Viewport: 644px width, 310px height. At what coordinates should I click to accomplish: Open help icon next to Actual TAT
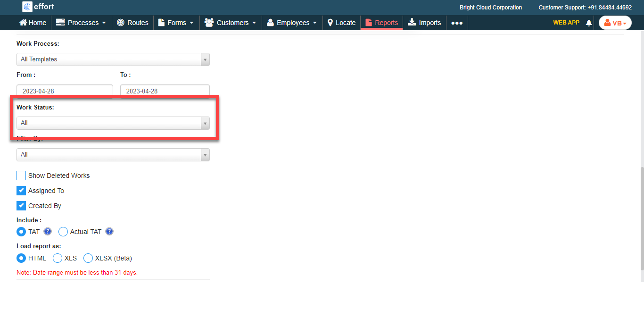pyautogui.click(x=109, y=232)
